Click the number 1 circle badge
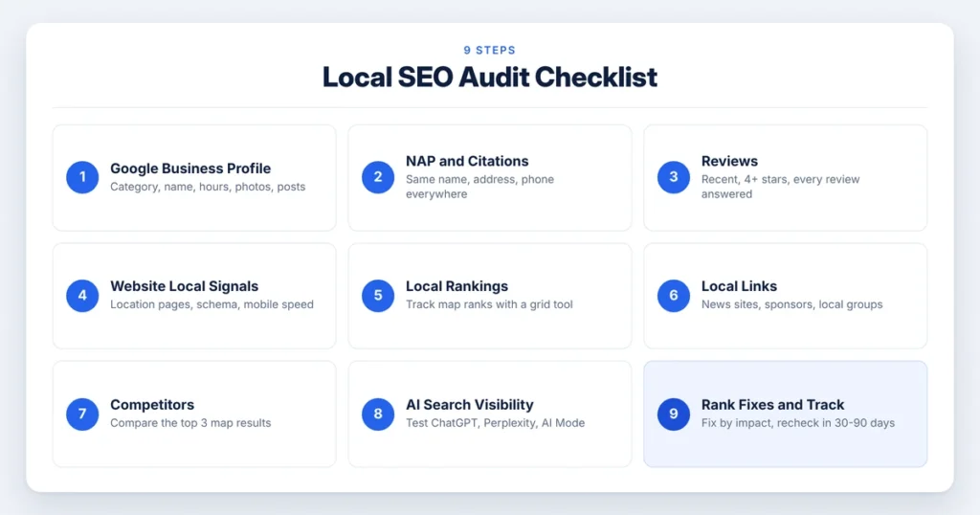Screen dimensions: 980x515 tap(82, 177)
